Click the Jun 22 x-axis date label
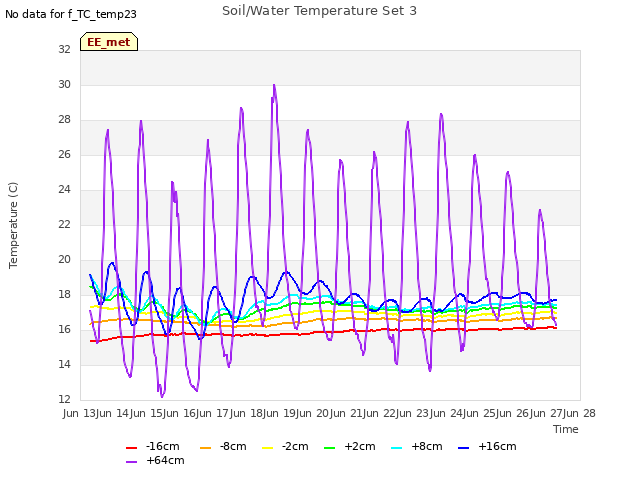The image size is (640, 480). pyautogui.click(x=381, y=413)
